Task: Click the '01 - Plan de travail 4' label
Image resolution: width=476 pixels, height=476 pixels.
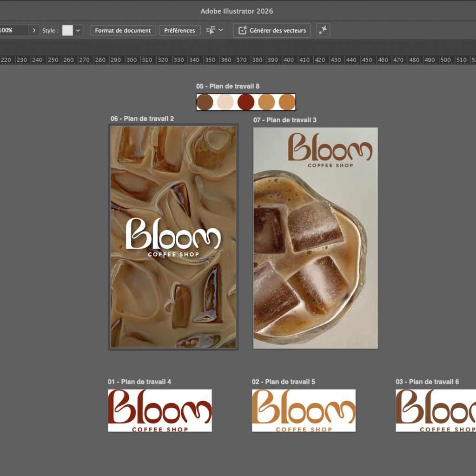Action: click(139, 382)
